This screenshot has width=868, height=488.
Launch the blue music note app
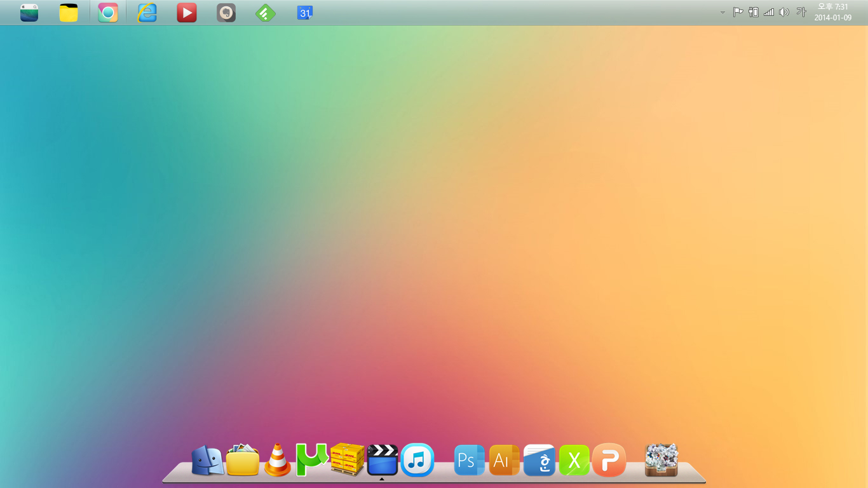click(x=417, y=459)
